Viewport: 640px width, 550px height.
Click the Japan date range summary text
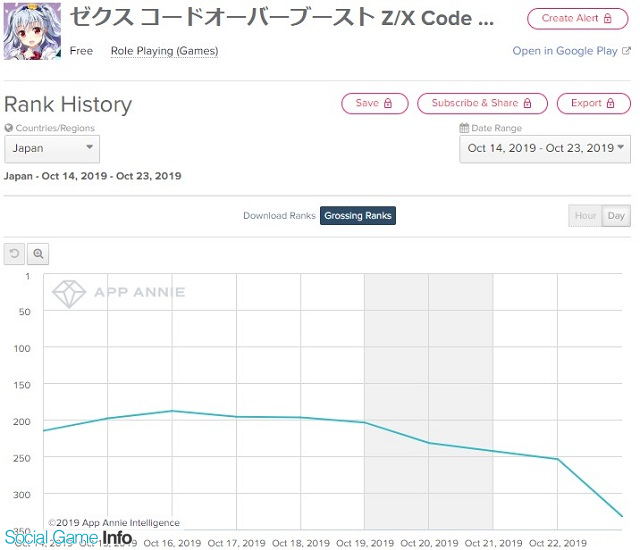point(93,176)
